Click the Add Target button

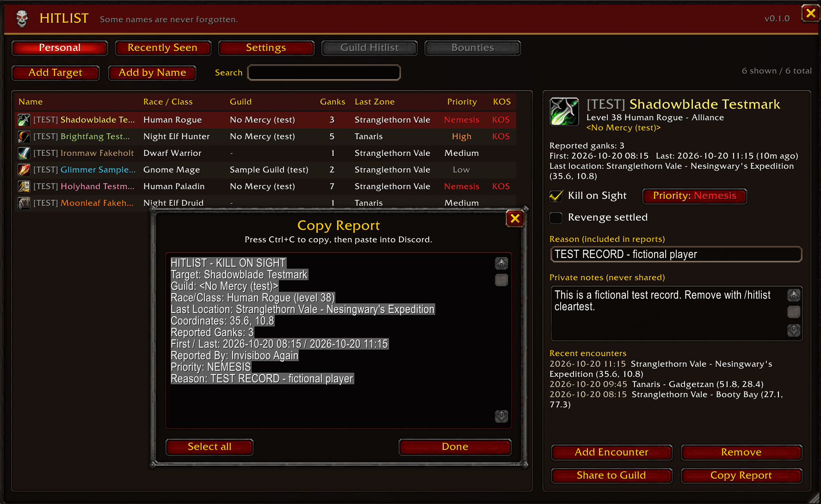click(56, 73)
